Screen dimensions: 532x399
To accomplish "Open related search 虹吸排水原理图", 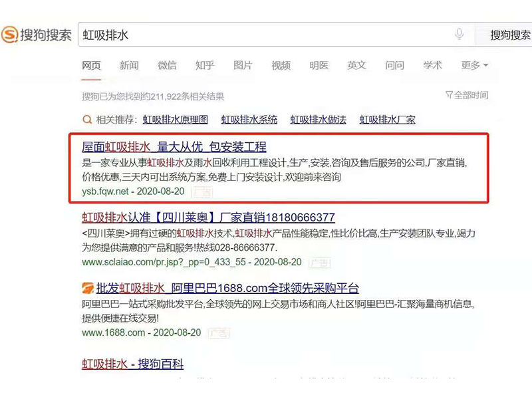I will [176, 120].
